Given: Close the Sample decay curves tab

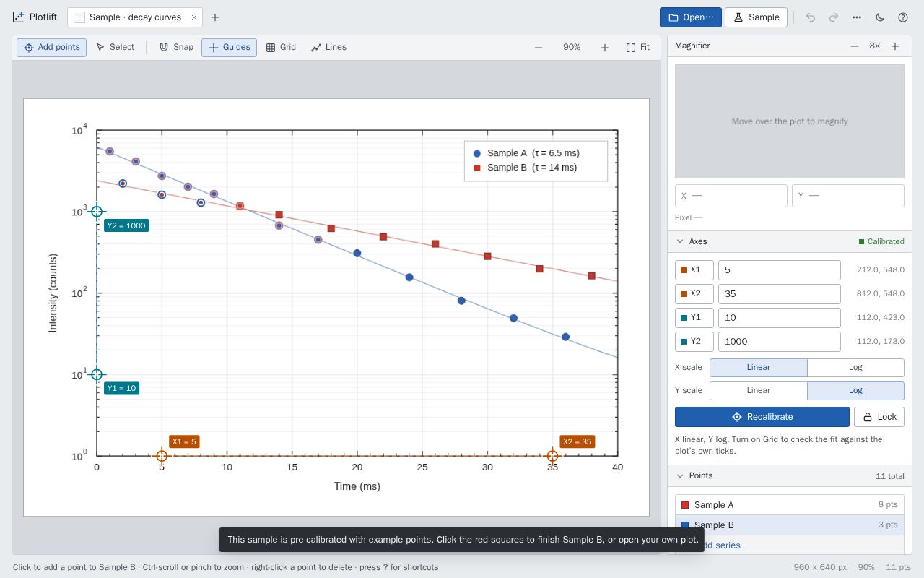Looking at the screenshot, I should click(194, 17).
